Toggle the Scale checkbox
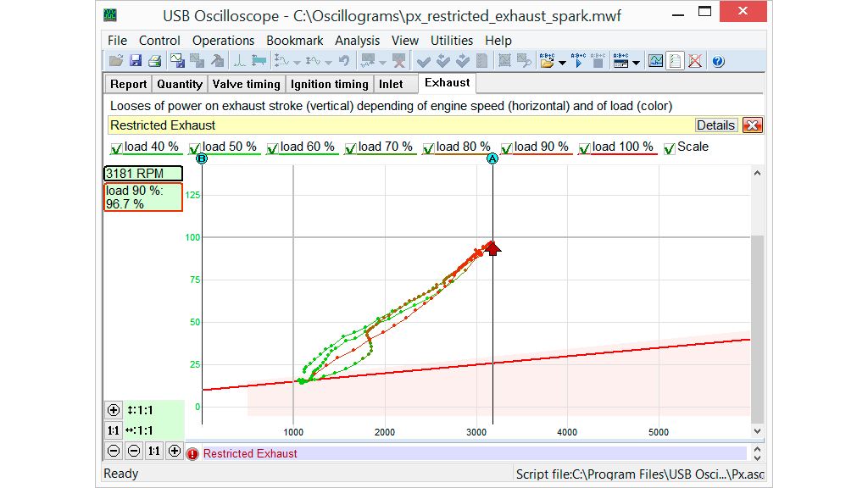 (x=670, y=148)
